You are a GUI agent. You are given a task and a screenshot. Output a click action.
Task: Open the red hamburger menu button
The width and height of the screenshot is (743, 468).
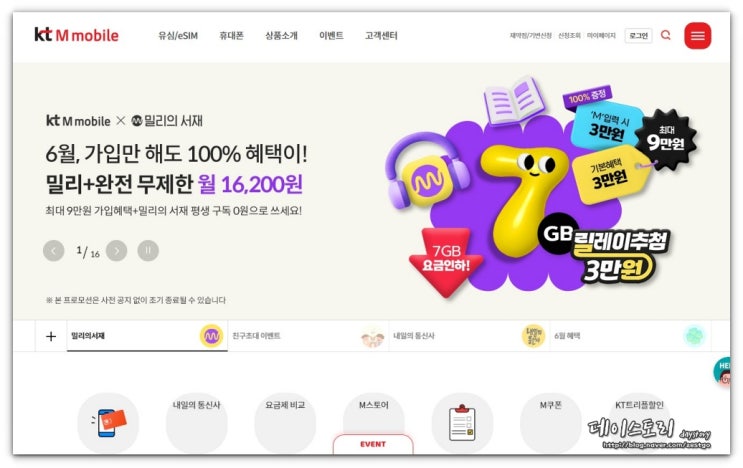tap(698, 36)
